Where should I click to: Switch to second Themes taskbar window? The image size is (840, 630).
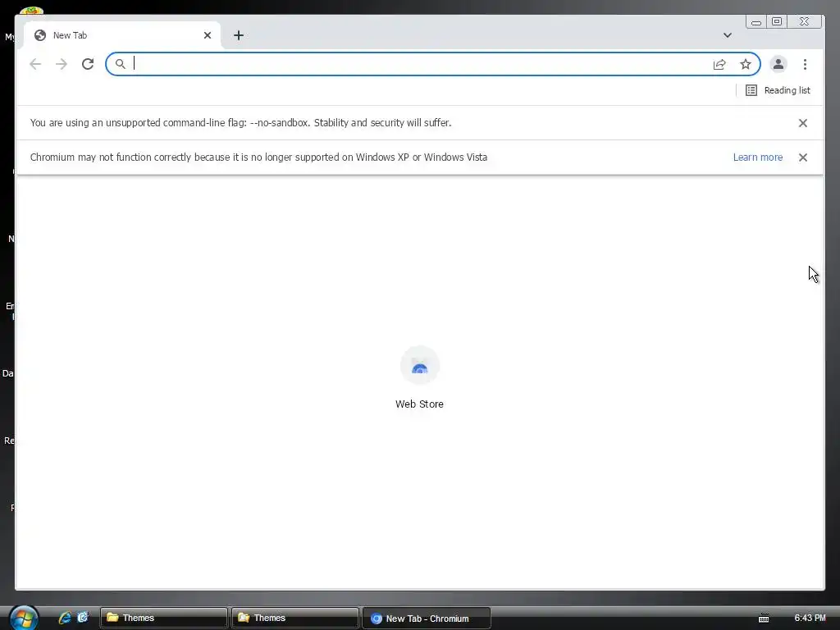(294, 619)
